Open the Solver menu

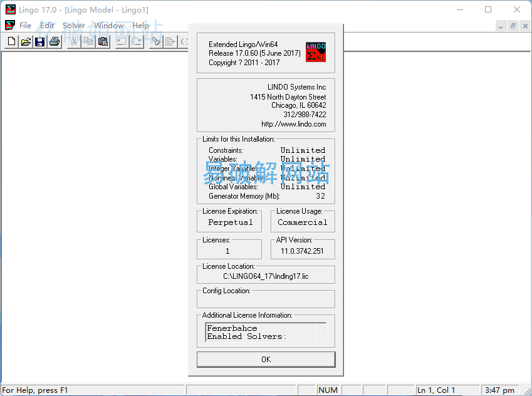[x=74, y=26]
